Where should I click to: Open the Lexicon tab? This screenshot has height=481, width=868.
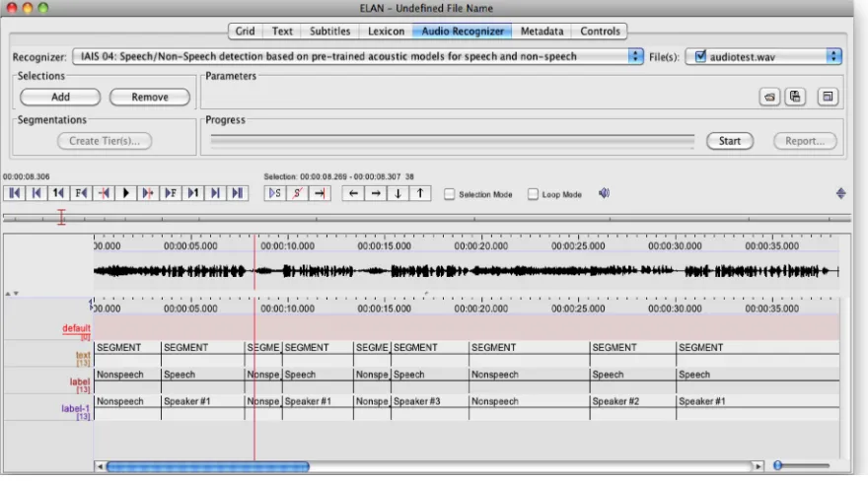(386, 31)
